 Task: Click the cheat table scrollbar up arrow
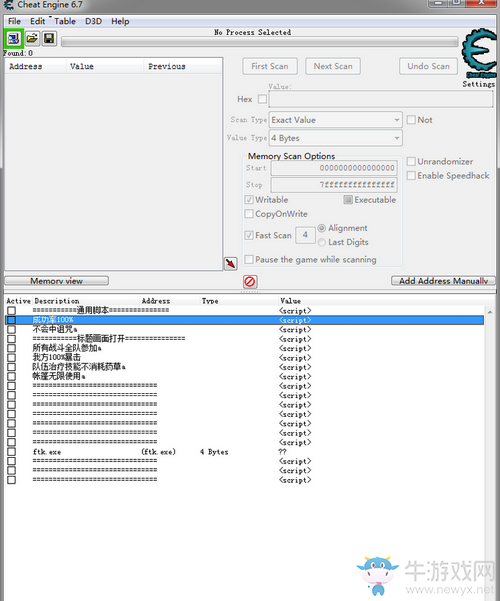pyautogui.click(x=490, y=312)
